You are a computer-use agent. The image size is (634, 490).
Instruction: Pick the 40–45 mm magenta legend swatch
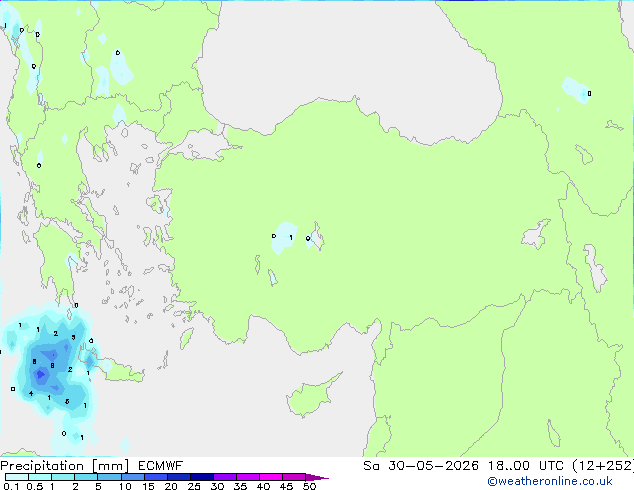(271, 477)
